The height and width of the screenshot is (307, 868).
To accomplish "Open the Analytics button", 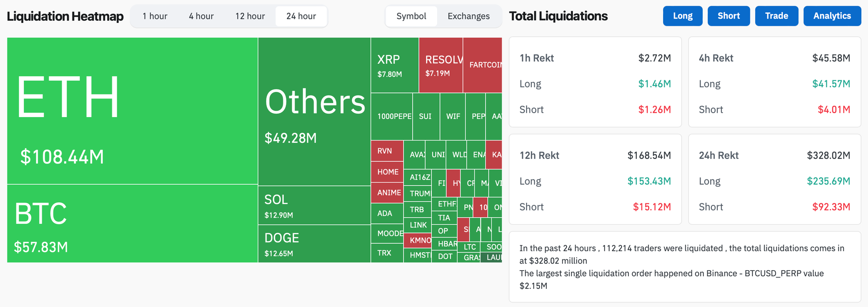I will [x=832, y=16].
